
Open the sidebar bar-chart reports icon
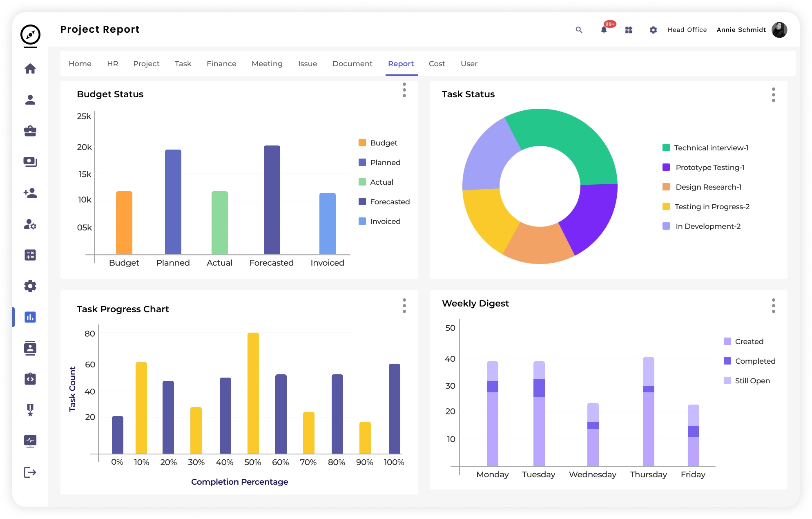pyautogui.click(x=30, y=317)
